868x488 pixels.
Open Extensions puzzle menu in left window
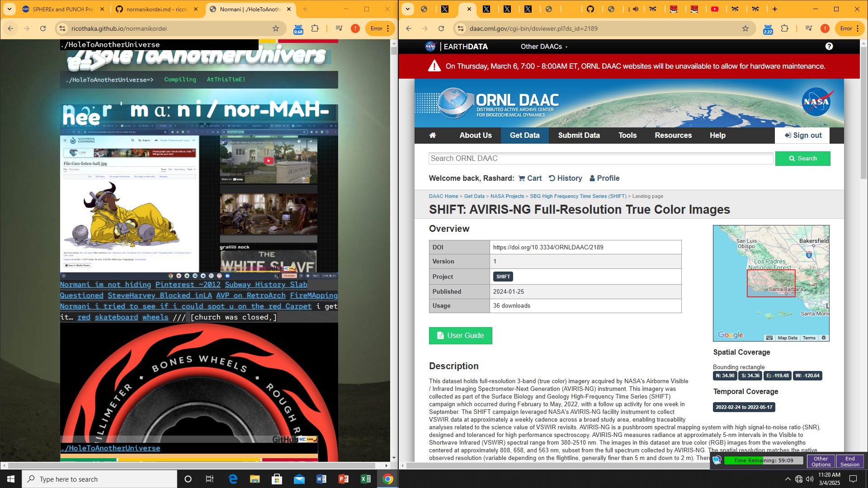tap(315, 28)
